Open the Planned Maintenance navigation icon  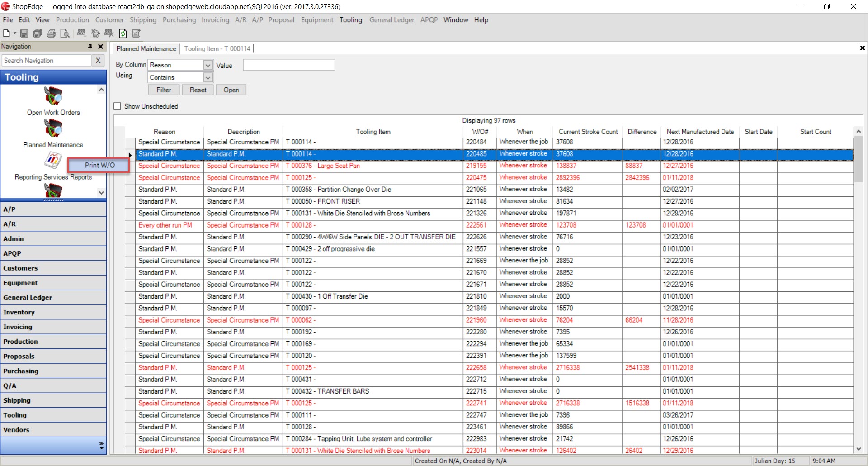coord(53,128)
